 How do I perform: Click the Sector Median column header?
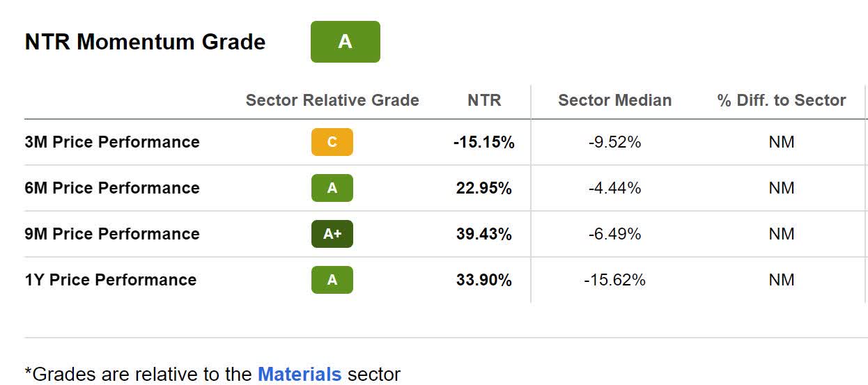(614, 100)
